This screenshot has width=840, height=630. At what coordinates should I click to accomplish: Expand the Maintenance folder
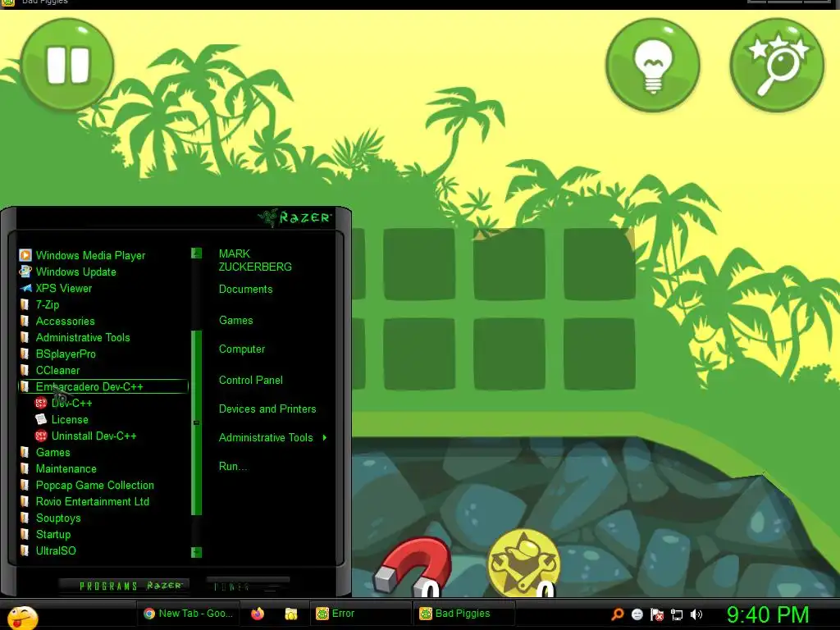pos(66,468)
